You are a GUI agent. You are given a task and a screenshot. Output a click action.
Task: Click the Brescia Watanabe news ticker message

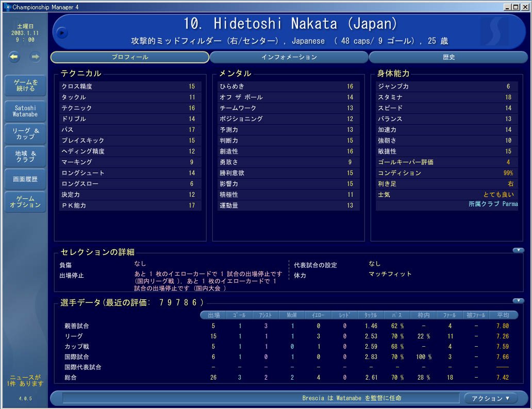352,398
